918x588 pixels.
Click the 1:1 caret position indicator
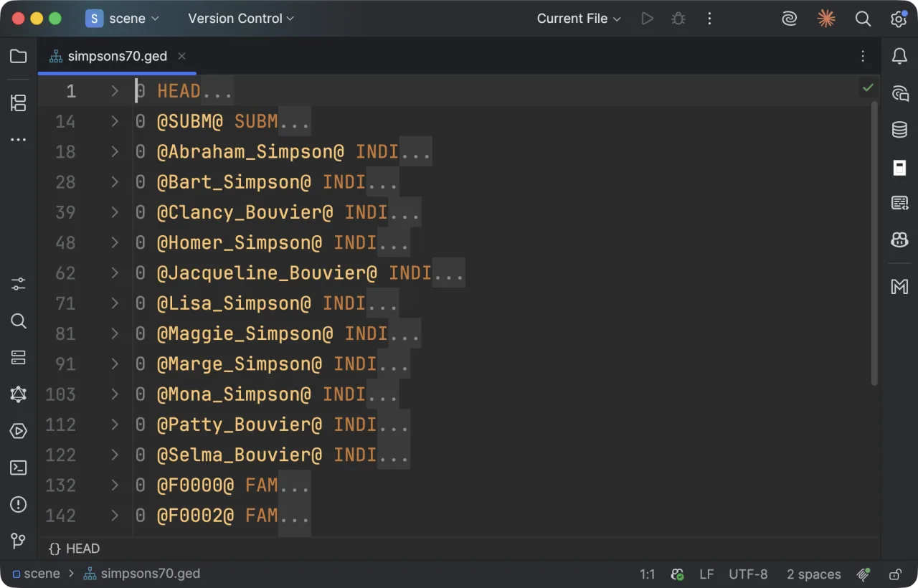[x=648, y=574]
